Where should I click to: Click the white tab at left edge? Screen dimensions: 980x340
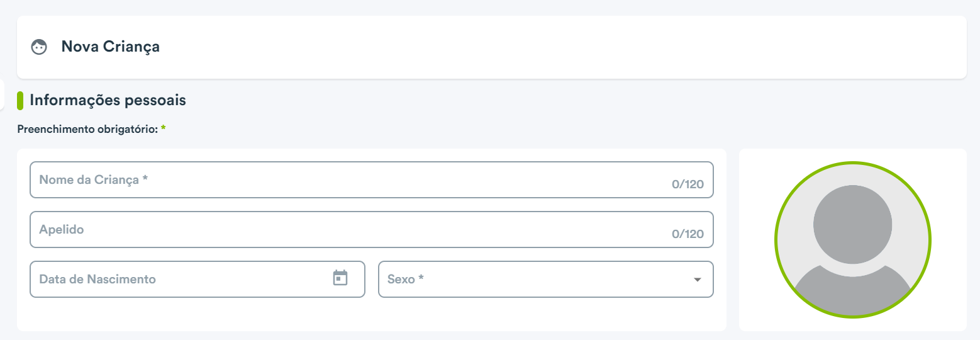(2, 94)
